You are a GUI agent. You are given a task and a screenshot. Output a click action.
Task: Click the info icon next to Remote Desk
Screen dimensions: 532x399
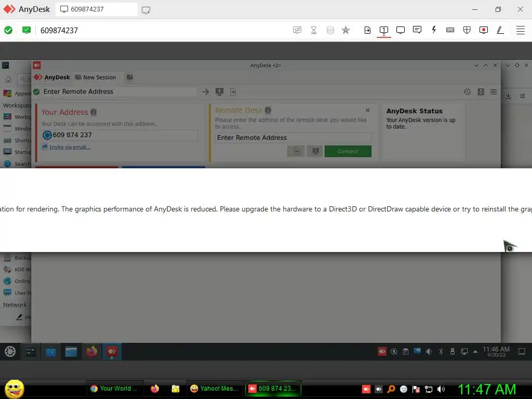tap(268, 110)
